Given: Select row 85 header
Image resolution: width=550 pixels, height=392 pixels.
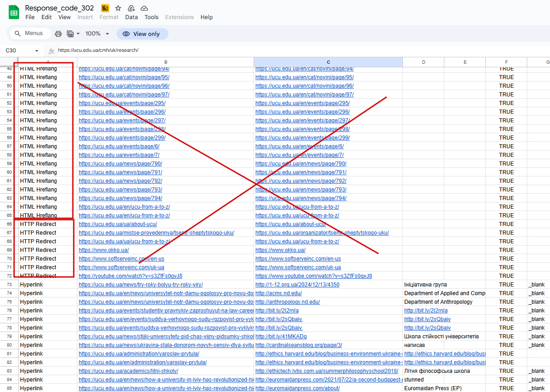Looking at the screenshot, I should [x=9, y=388].
